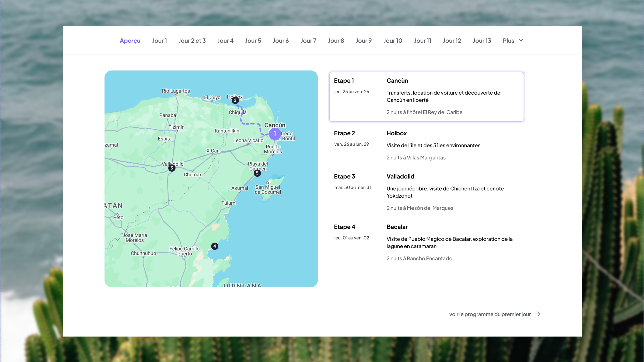Click map marker 1 at Cancún
644x362 pixels.
pos(275,134)
